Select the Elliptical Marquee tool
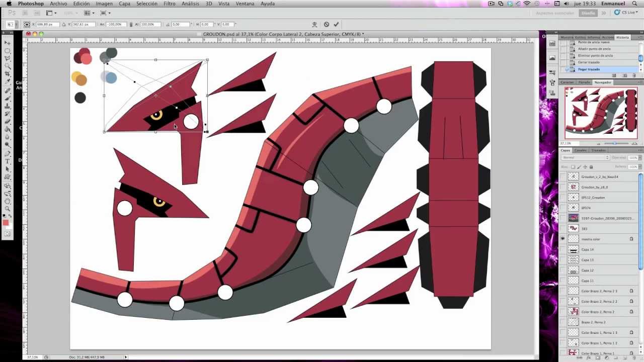The image size is (644, 362). point(8,51)
